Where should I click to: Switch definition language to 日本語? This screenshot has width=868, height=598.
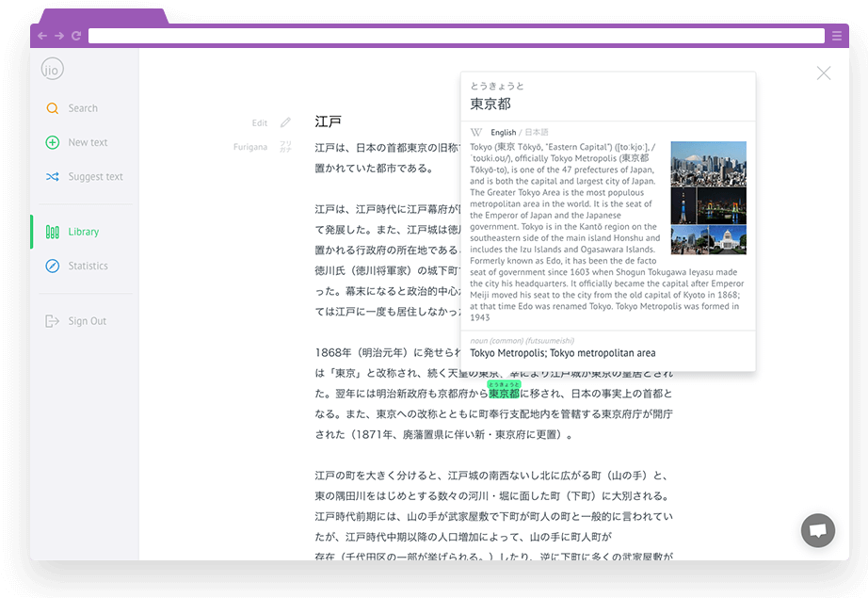click(x=537, y=133)
